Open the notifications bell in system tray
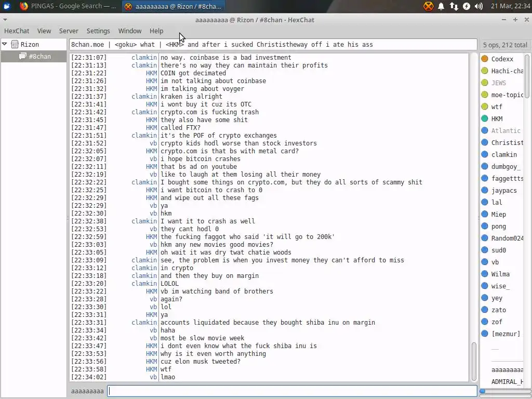 441,6
